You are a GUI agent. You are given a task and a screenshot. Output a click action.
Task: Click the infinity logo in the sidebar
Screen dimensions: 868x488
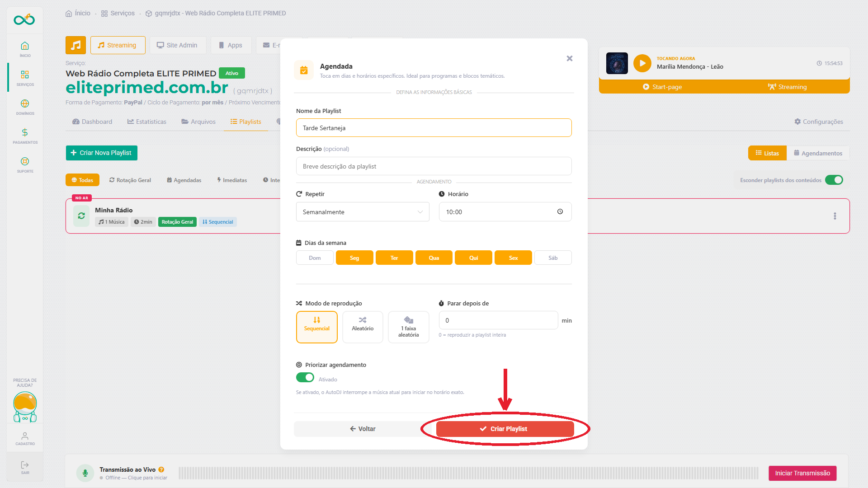tap(24, 19)
